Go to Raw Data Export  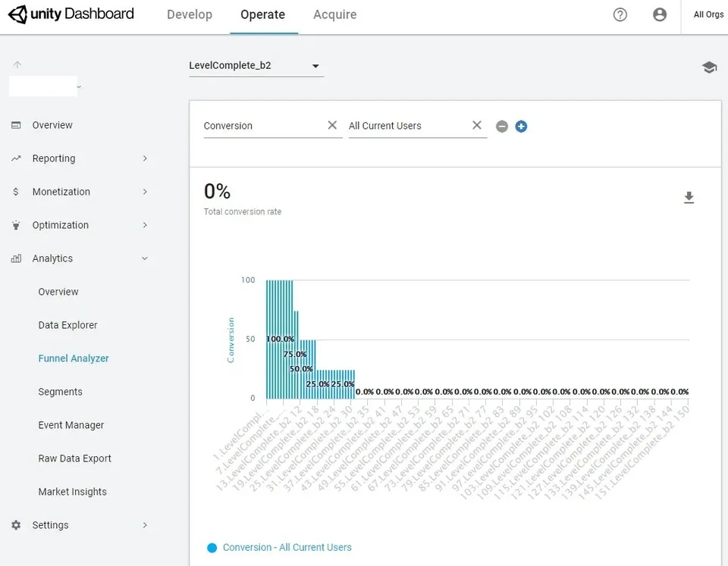click(75, 458)
